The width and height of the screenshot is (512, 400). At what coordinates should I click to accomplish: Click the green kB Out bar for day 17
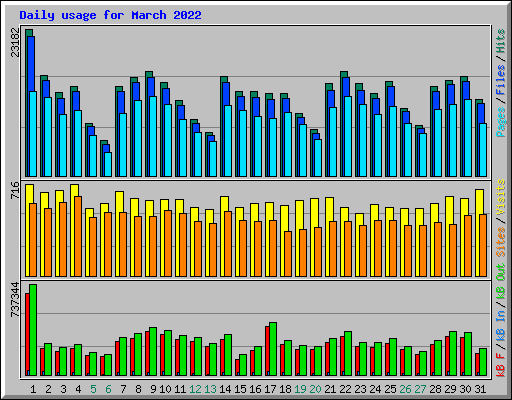pyautogui.click(x=273, y=349)
